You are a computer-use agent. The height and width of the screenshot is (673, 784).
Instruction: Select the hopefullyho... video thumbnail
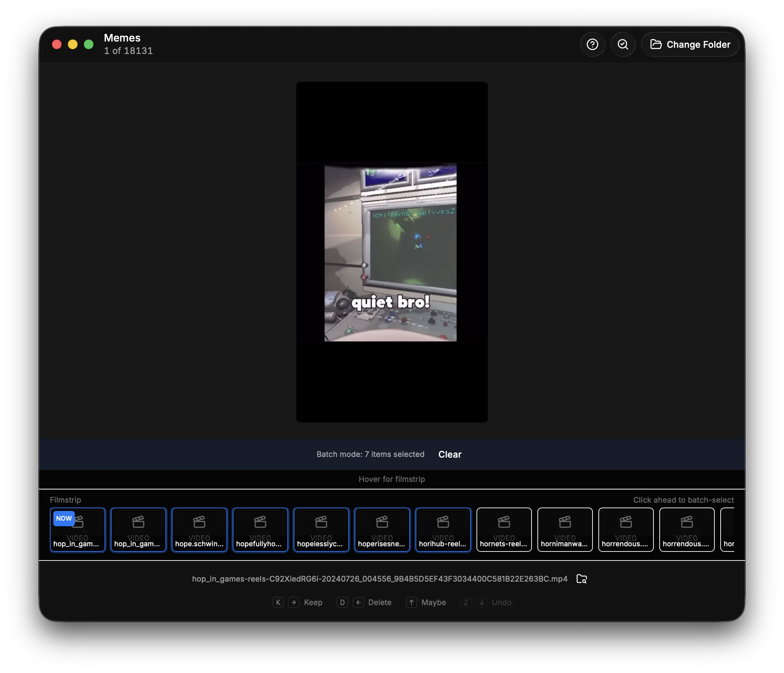(x=260, y=529)
